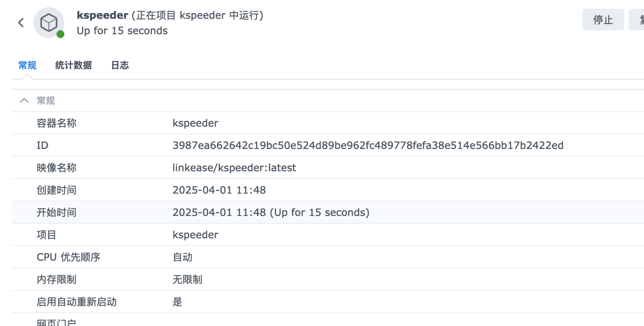Click the green running status dot
The width and height of the screenshot is (644, 326).
pyautogui.click(x=60, y=34)
